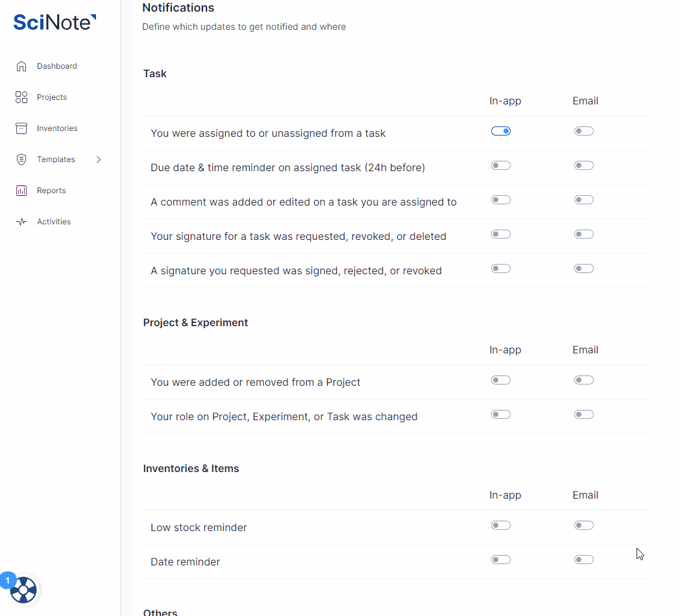Screen dimensions: 680x616
Task: Open the help lifebuoy widget
Action: 24,590
